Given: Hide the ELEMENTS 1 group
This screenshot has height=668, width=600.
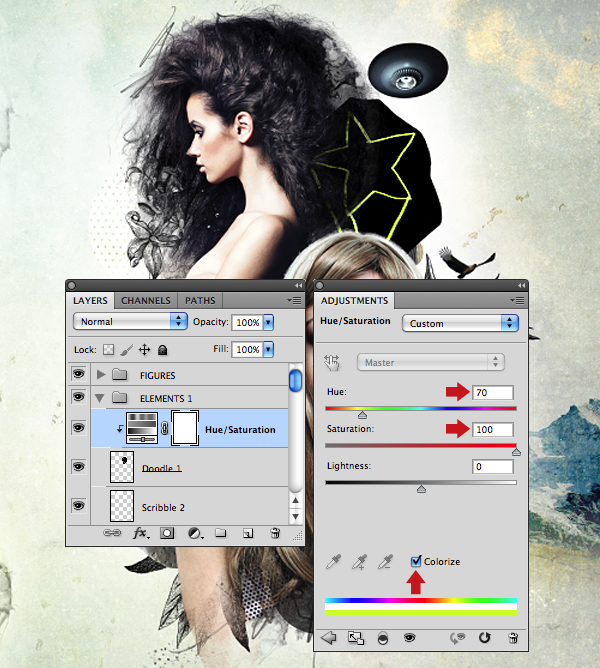Looking at the screenshot, I should (x=78, y=397).
